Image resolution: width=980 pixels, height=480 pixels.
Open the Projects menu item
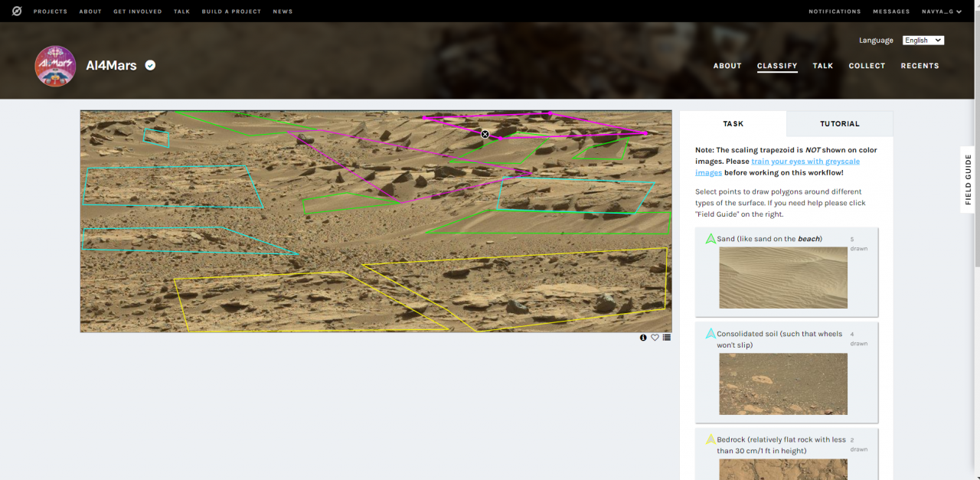[x=51, y=11]
